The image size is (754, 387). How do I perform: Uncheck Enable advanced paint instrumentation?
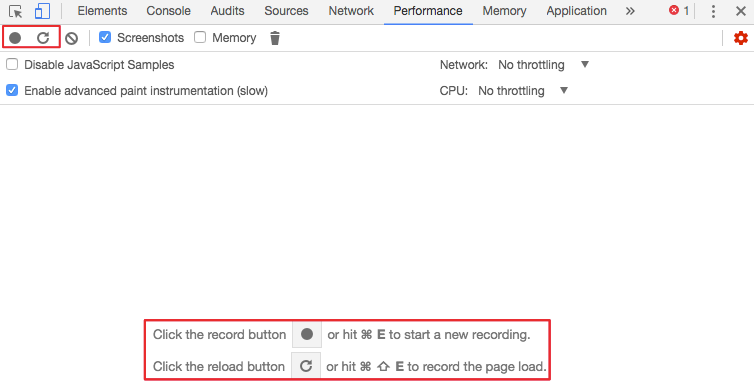[12, 90]
